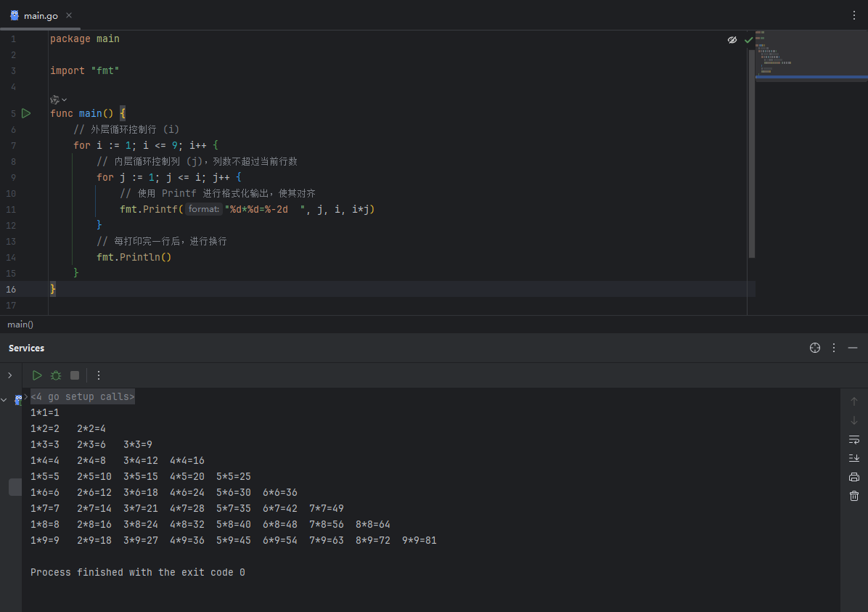
Task: Toggle scroll to end of console
Action: click(x=854, y=458)
